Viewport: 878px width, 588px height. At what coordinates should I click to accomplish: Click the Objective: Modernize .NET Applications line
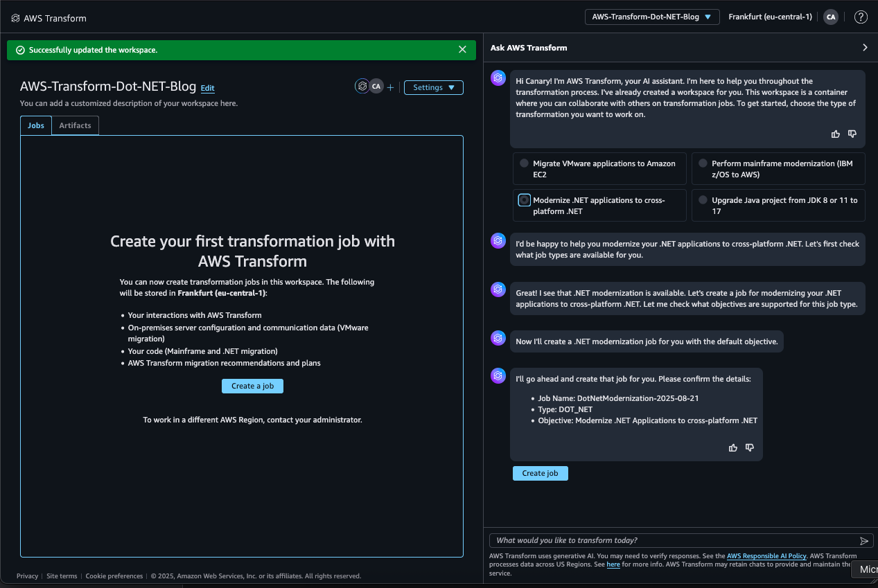[x=648, y=420]
